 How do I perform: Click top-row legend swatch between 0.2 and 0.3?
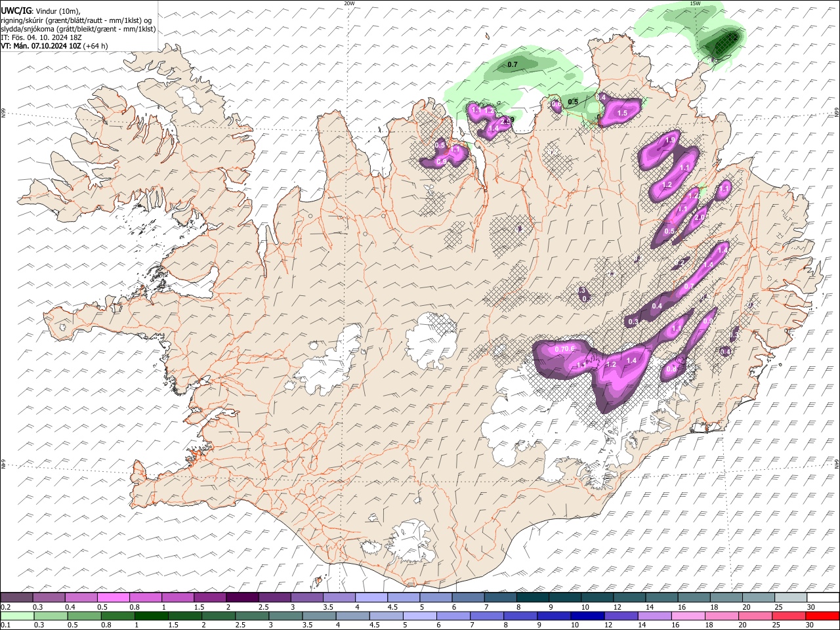tap(16, 597)
